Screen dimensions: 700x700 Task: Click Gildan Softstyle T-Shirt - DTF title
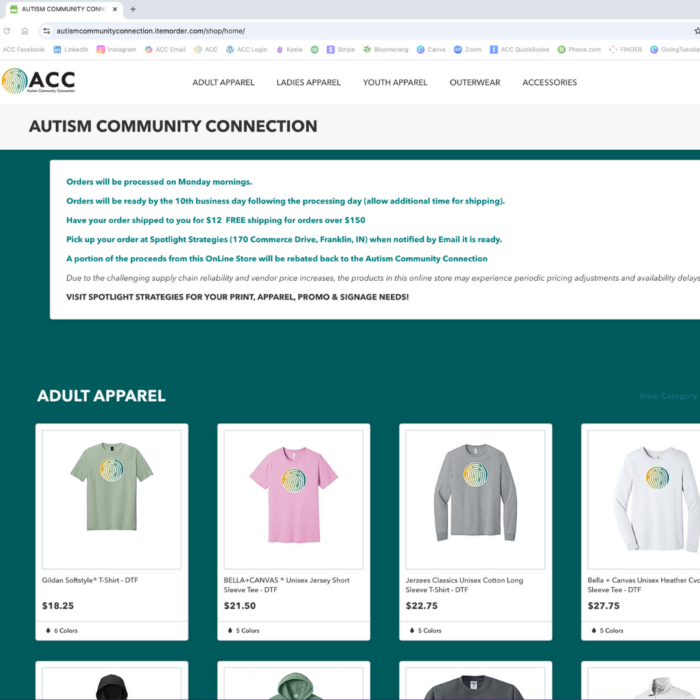pos(90,580)
